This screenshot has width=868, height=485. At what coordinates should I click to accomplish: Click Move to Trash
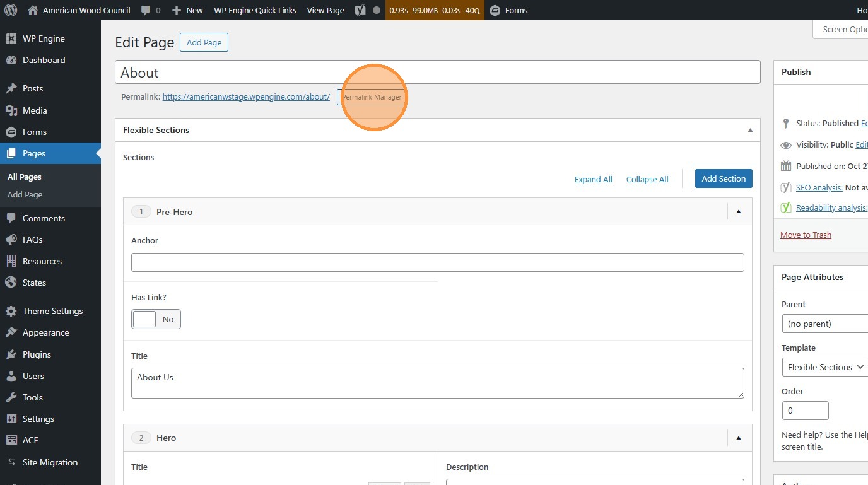(x=806, y=235)
